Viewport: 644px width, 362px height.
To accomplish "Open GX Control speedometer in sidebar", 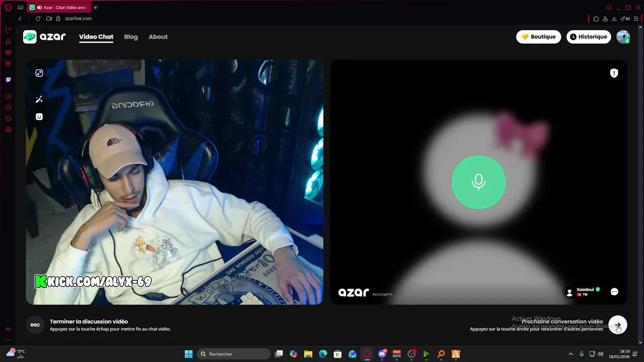I will pos(8,31).
